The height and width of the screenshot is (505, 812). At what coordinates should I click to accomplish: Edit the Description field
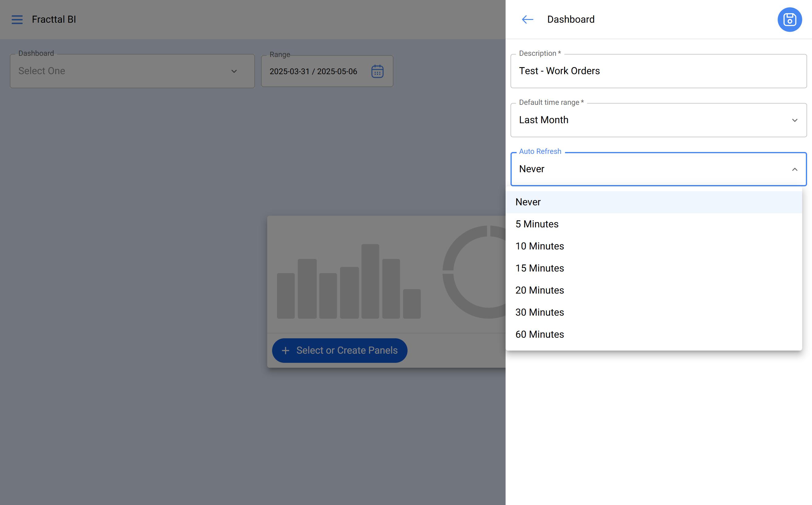click(x=658, y=71)
